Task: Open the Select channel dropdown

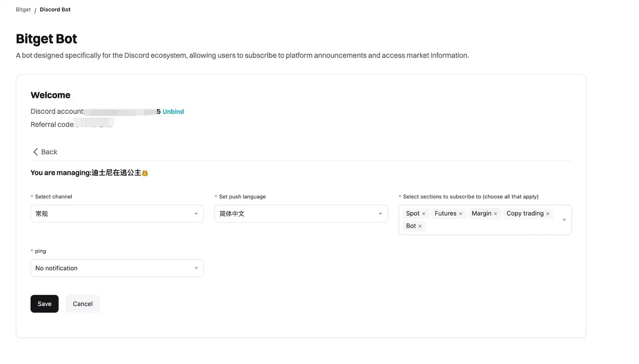Action: pos(117,214)
